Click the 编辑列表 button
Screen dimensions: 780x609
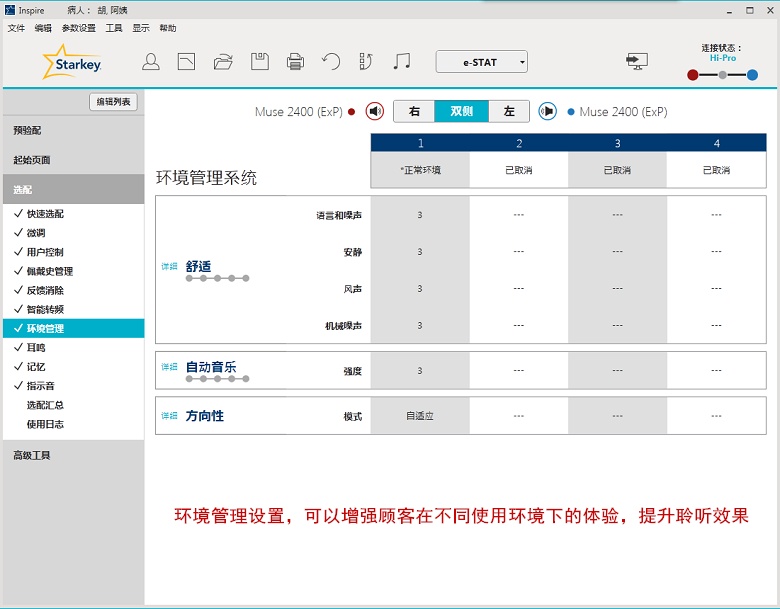[113, 102]
